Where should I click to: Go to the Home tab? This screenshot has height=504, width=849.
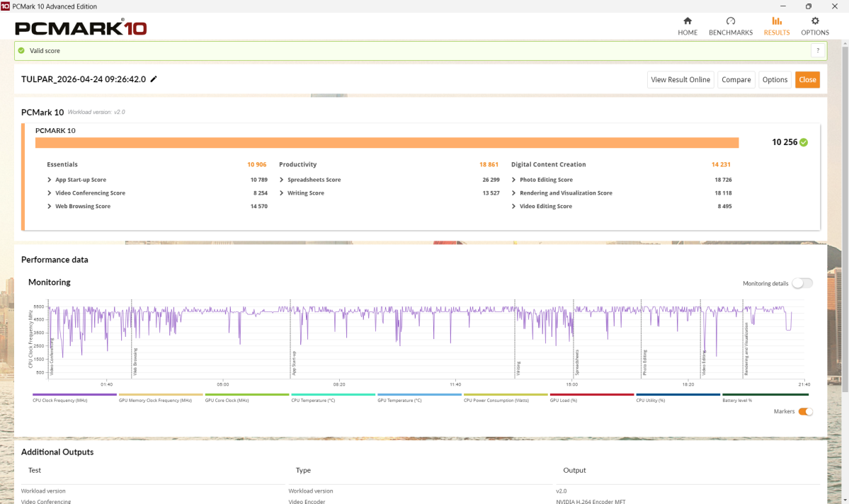(688, 26)
